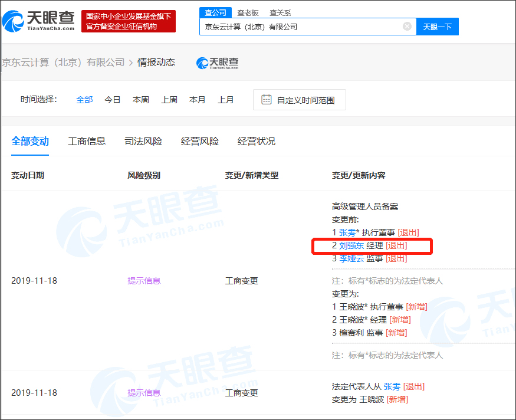This screenshot has height=420, width=516.
Task: Clear the search box using the x icon
Action: pyautogui.click(x=406, y=26)
